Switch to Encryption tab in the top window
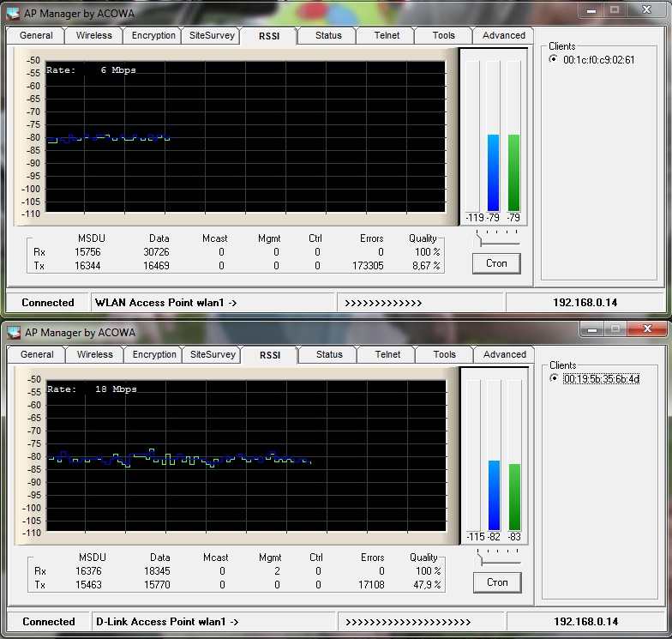This screenshot has width=672, height=639. pos(153,36)
